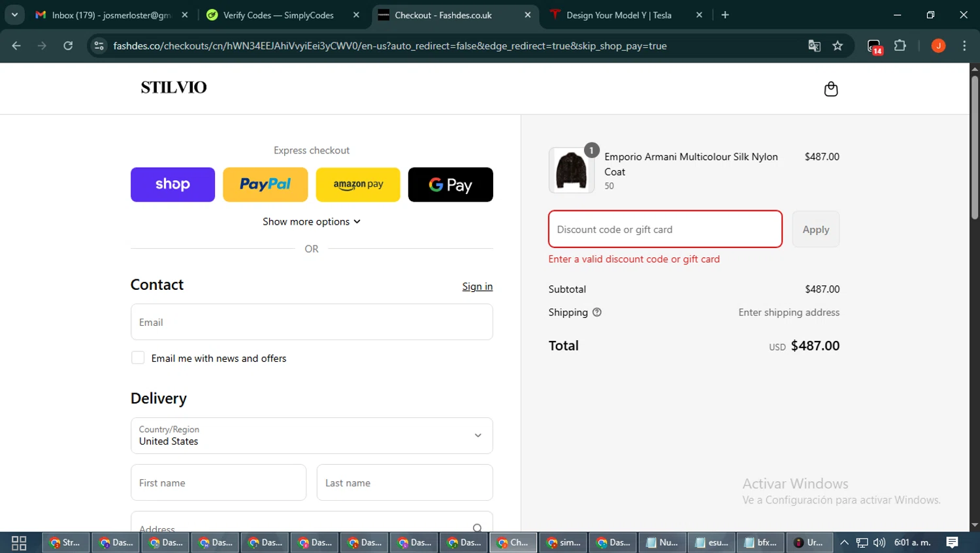Click the Shipping help question mark icon
This screenshot has height=553, width=980.
(596, 312)
